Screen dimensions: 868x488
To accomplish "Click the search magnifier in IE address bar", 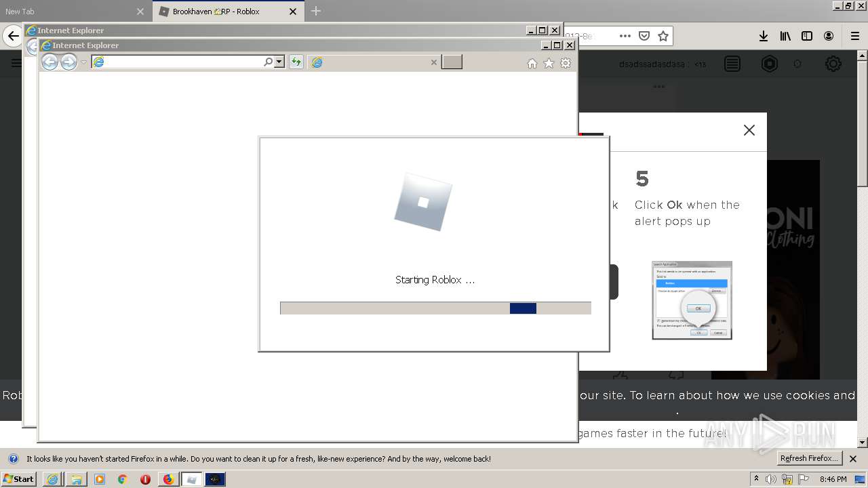I will click(268, 62).
